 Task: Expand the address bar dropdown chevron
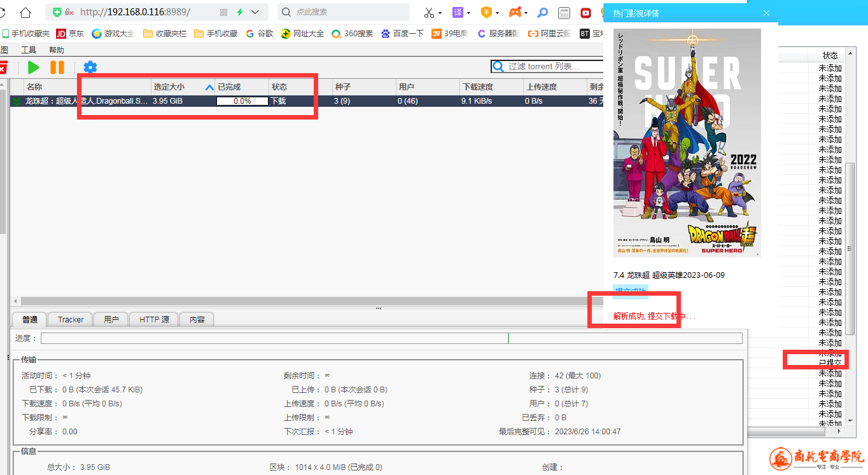coord(256,13)
